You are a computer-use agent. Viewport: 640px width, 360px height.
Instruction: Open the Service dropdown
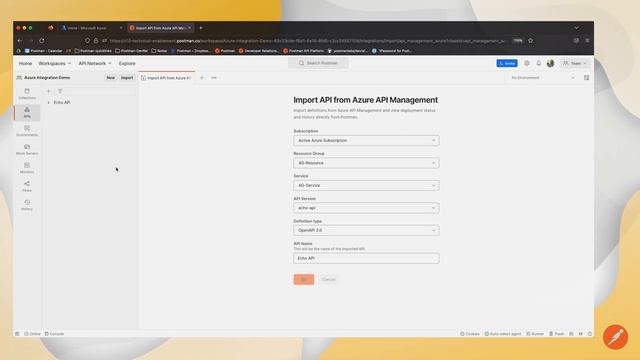click(366, 185)
